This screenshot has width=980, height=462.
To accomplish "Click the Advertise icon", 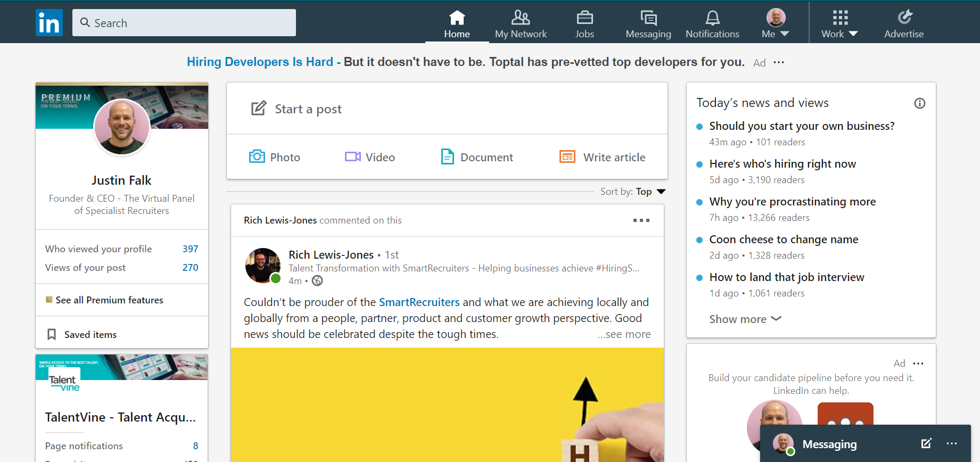I will coord(904,18).
